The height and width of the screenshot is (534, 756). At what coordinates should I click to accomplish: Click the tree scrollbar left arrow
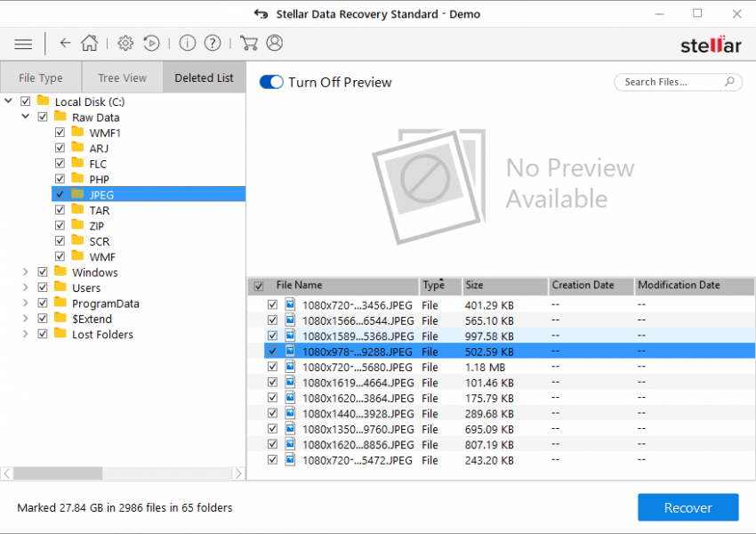click(x=7, y=473)
